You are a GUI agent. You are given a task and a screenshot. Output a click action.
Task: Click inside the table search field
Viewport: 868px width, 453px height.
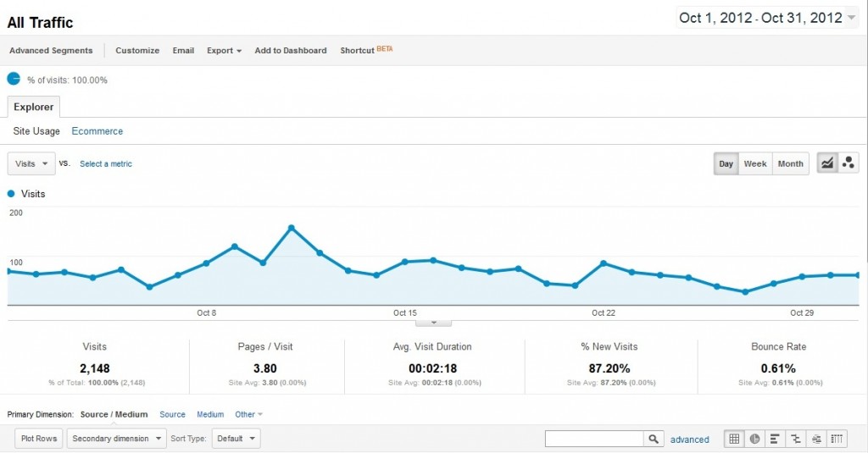[594, 439]
